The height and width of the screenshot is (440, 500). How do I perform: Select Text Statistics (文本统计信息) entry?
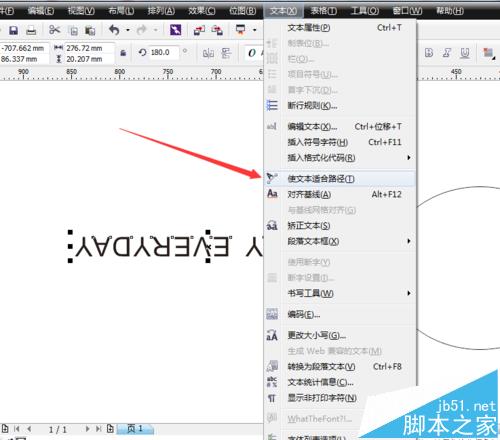click(340, 382)
